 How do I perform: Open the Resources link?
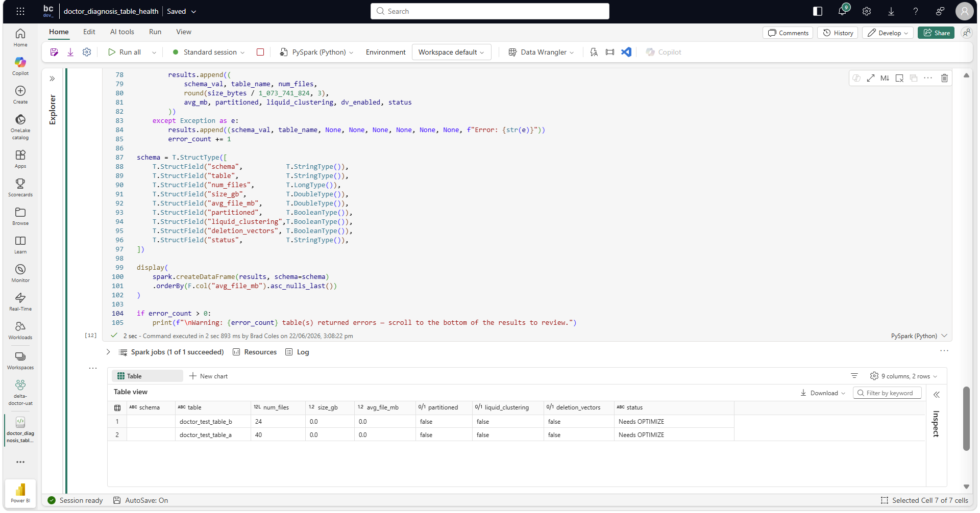click(x=255, y=352)
